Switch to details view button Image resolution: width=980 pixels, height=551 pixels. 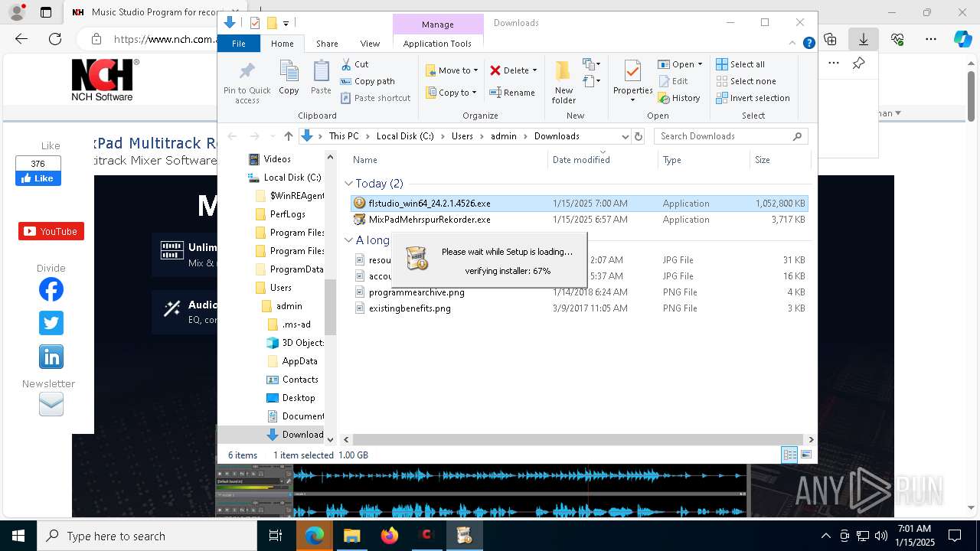[x=789, y=455]
